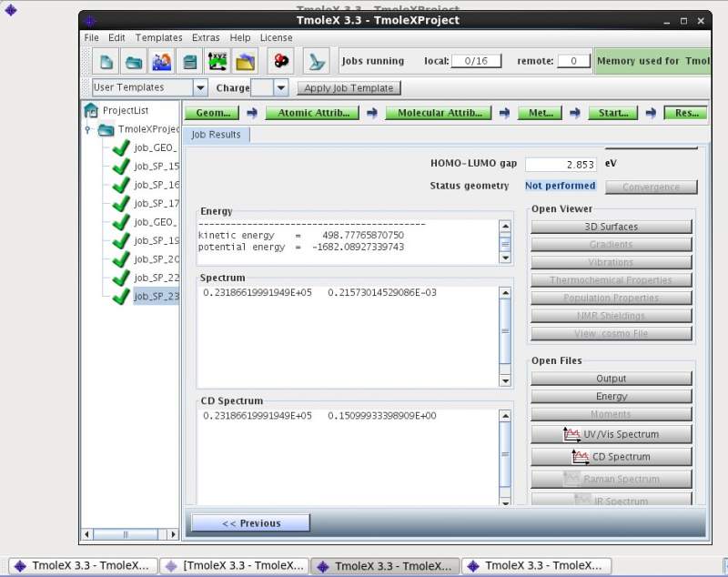Click the Not performed status text
The width and height of the screenshot is (728, 577).
560,186
